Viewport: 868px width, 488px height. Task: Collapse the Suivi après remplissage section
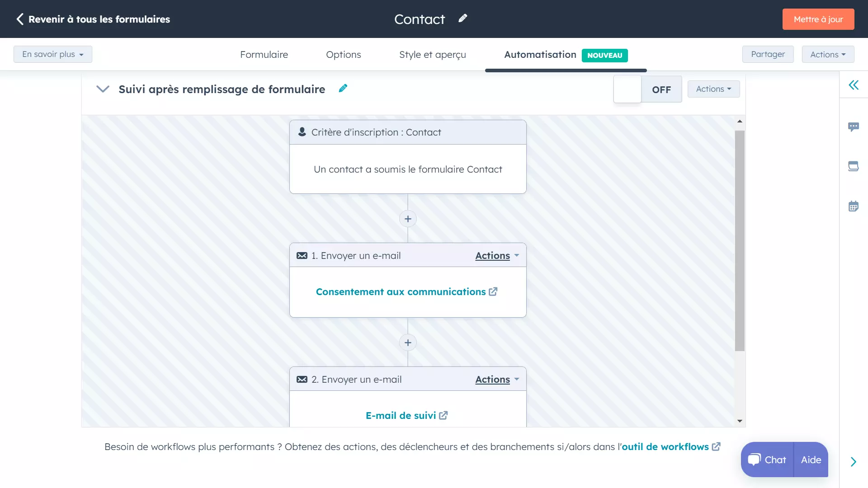(103, 89)
